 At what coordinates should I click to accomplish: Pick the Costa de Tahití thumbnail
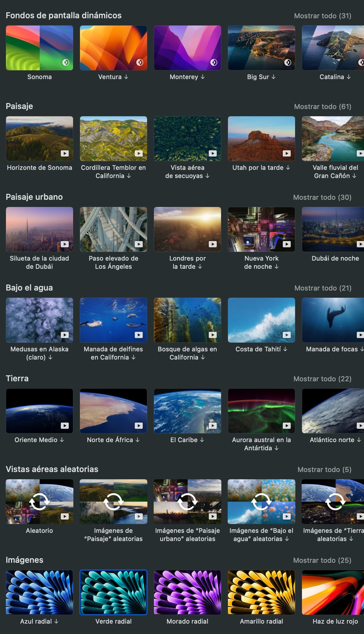261,320
